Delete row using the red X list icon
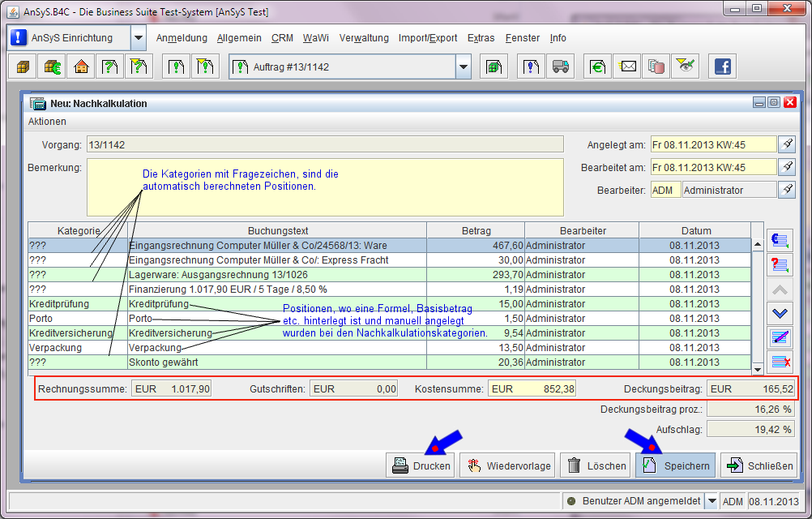The width and height of the screenshot is (812, 519). [781, 362]
